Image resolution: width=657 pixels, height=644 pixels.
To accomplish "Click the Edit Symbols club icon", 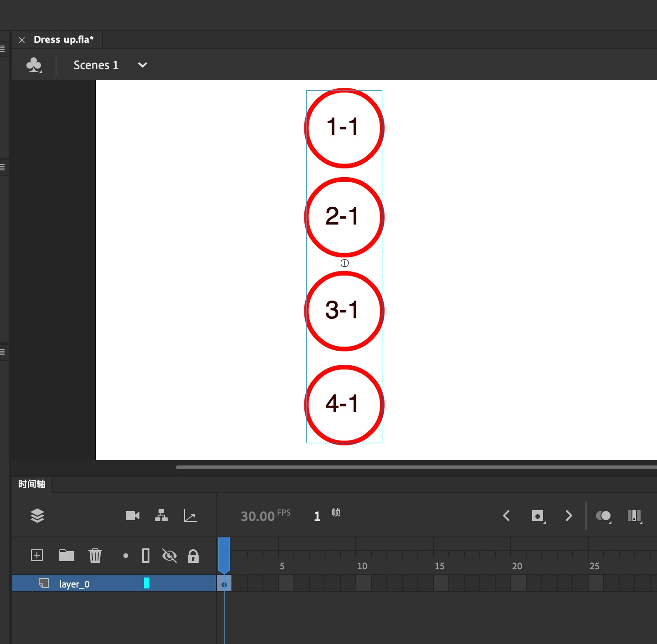I will click(34, 65).
